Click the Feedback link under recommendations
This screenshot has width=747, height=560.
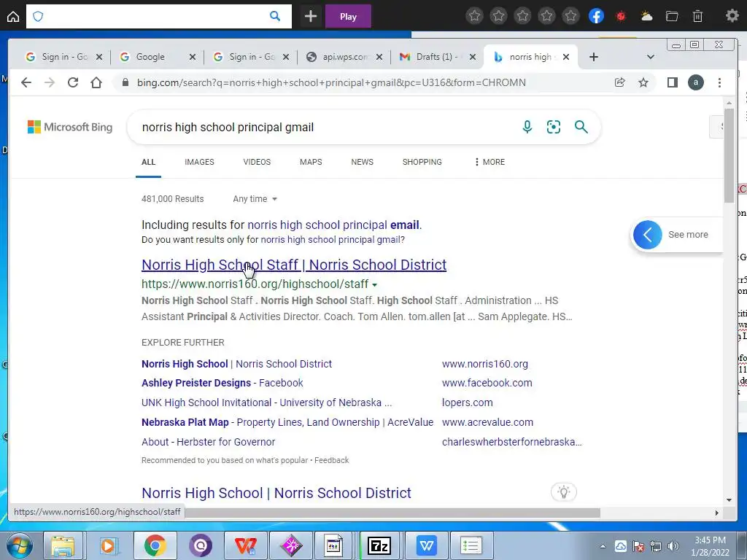[332, 460]
